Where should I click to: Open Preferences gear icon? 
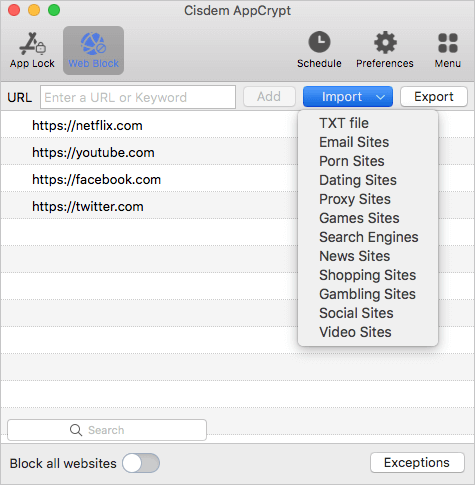pyautogui.click(x=385, y=43)
